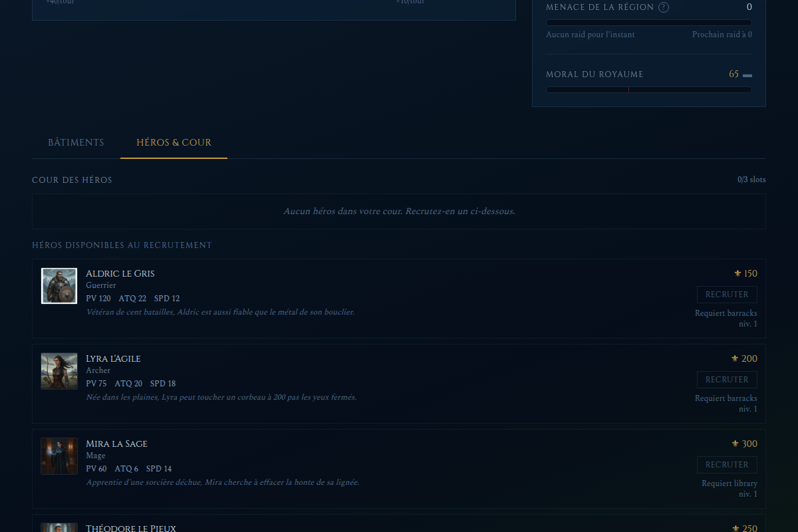Click the help icon beside Menace de la région
The height and width of the screenshot is (532, 798).
tap(663, 7)
